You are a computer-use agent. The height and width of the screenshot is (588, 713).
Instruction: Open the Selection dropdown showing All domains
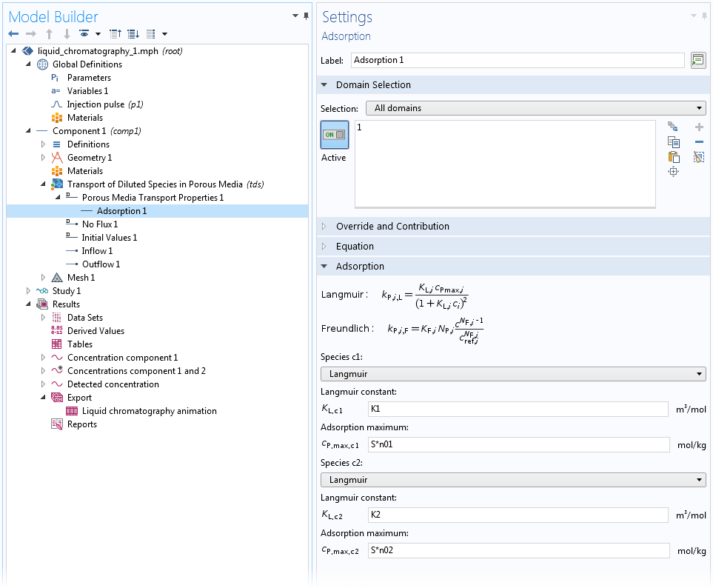[536, 108]
